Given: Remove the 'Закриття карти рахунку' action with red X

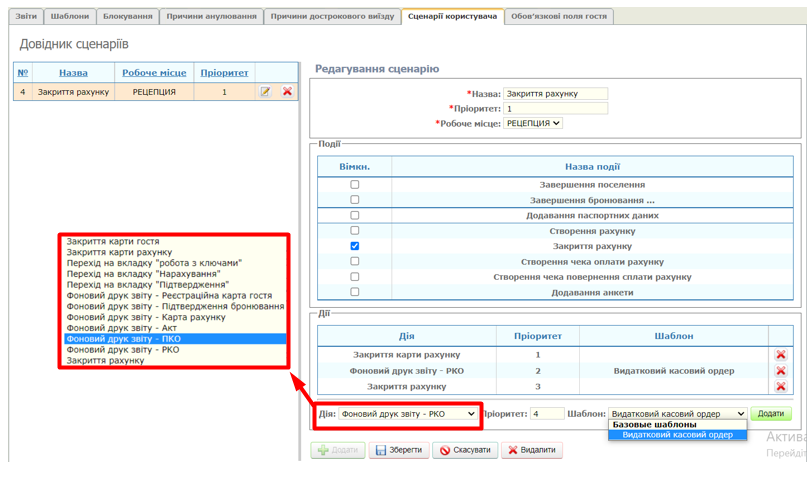Looking at the screenshot, I should pos(780,355).
